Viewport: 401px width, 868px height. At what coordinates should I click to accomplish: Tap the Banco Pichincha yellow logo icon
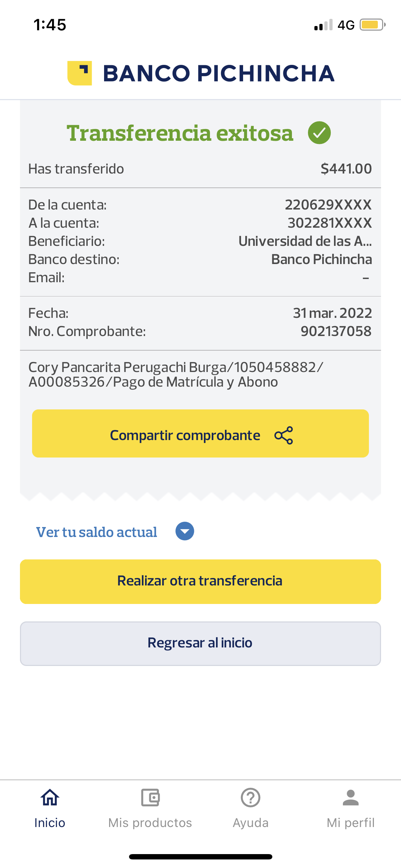[79, 73]
